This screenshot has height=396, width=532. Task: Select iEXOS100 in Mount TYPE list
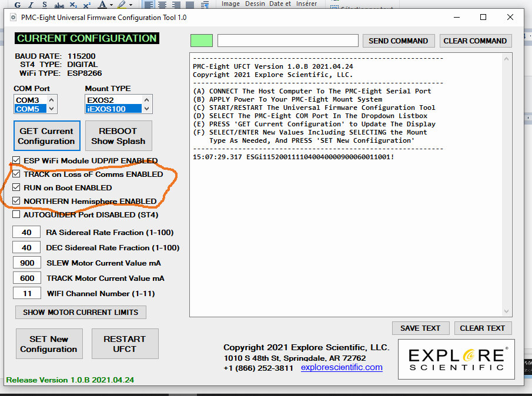tap(113, 109)
